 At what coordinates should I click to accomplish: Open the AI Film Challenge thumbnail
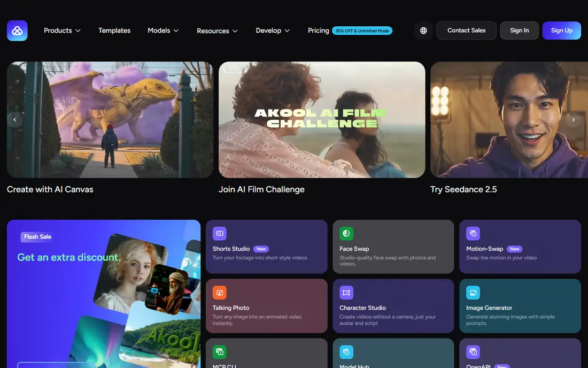tap(322, 120)
